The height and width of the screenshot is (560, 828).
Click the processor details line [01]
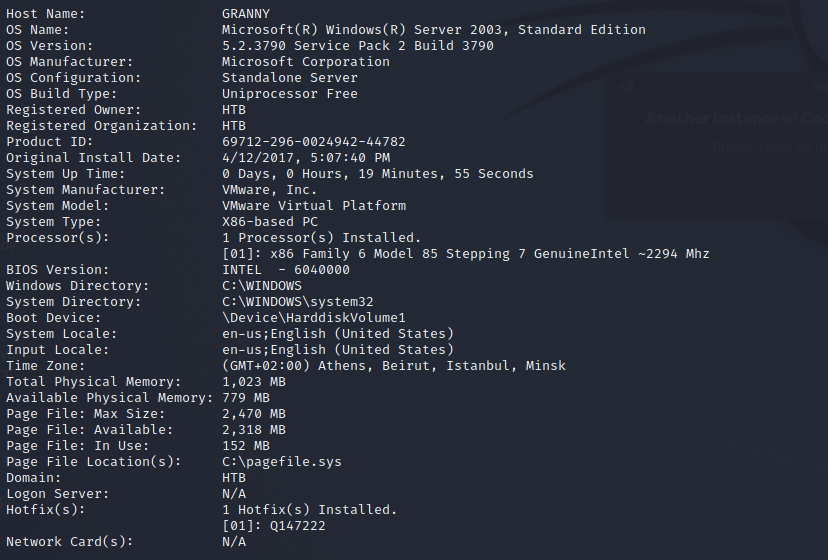point(465,254)
